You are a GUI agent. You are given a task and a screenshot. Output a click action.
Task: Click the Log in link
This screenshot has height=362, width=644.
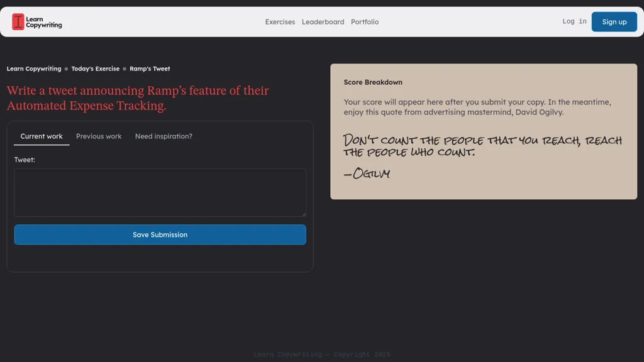point(573,21)
